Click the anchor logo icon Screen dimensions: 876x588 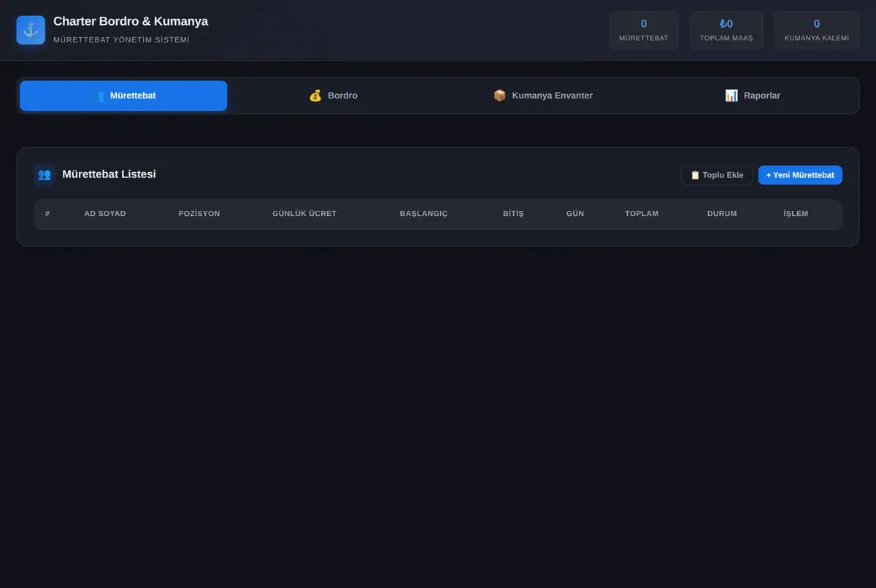point(31,30)
